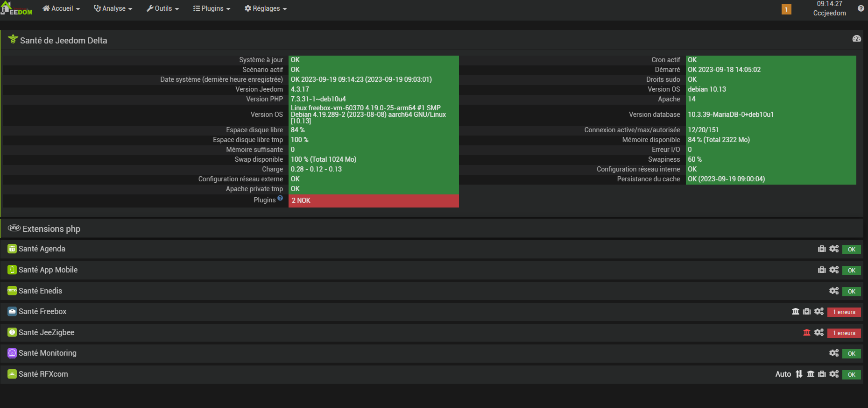Click the debian 10.13 Version OS value
Viewport: 868px width, 408px height.
[x=707, y=89]
